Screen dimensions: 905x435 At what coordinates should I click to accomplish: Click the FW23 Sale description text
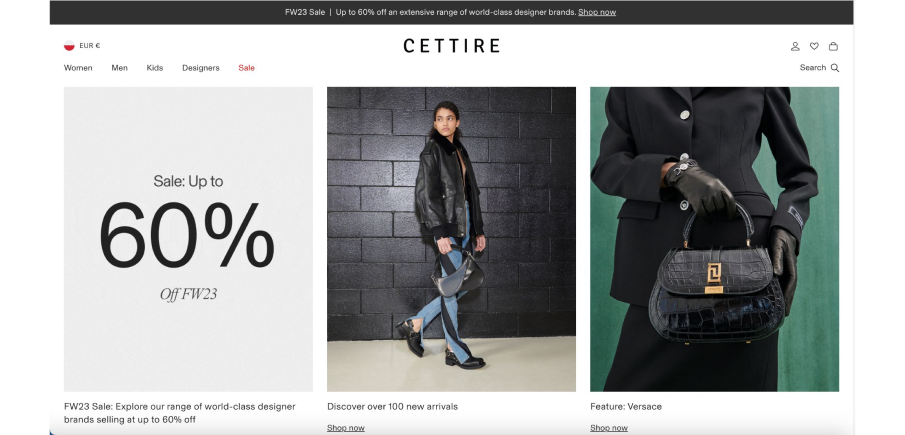[179, 413]
